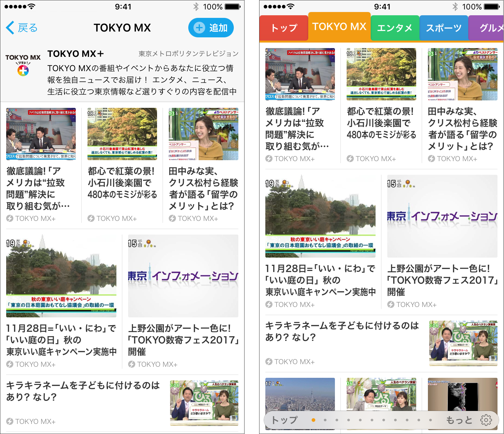Read left screen headline 徹底議論!「アメリカは拉致問題

click(38, 188)
